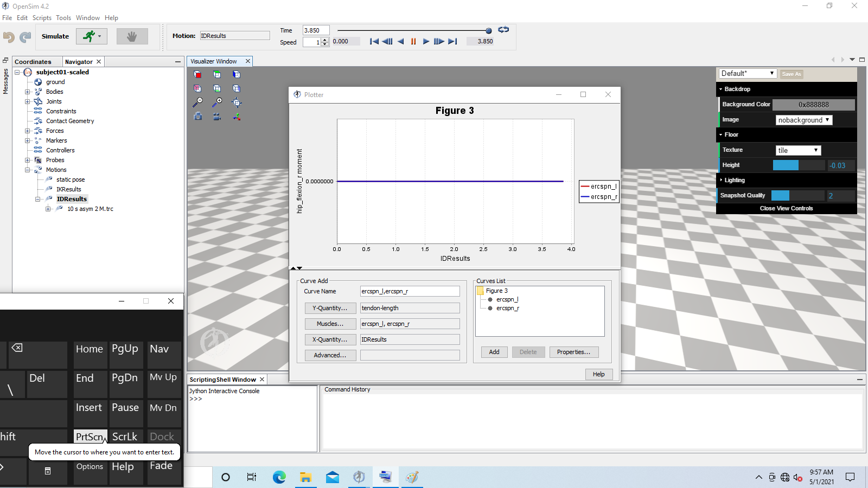Click the Advanced... button in Plotter
This screenshot has height=488, width=868.
(x=330, y=355)
